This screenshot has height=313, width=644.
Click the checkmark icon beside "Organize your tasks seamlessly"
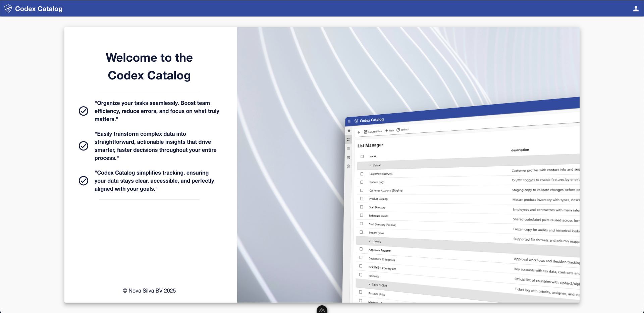(84, 111)
